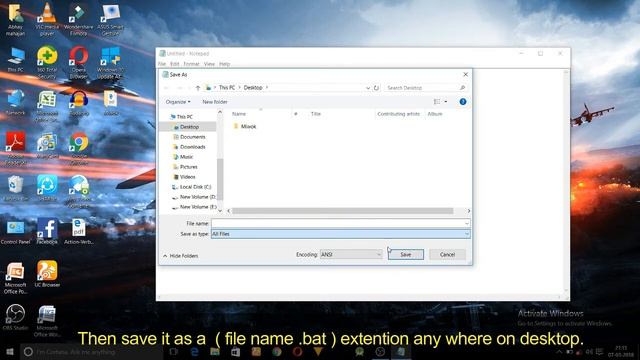Select This PC desktop icon

click(x=16, y=60)
